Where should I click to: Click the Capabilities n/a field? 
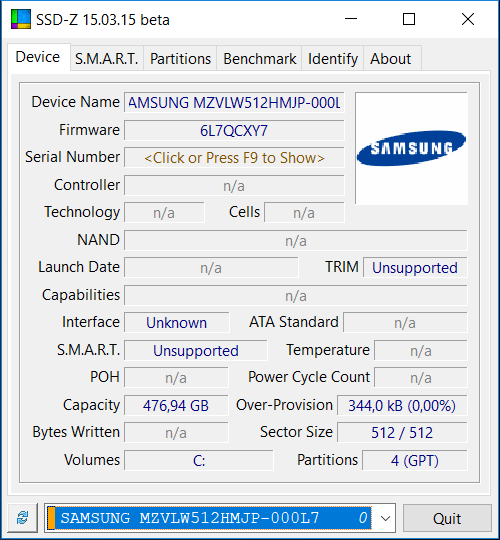tap(296, 295)
